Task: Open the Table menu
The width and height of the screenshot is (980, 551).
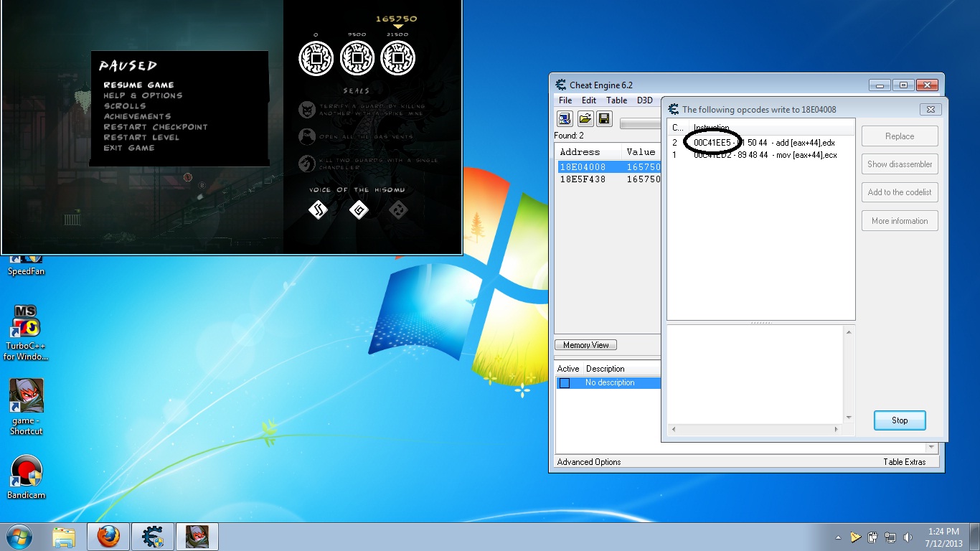Action: point(616,100)
